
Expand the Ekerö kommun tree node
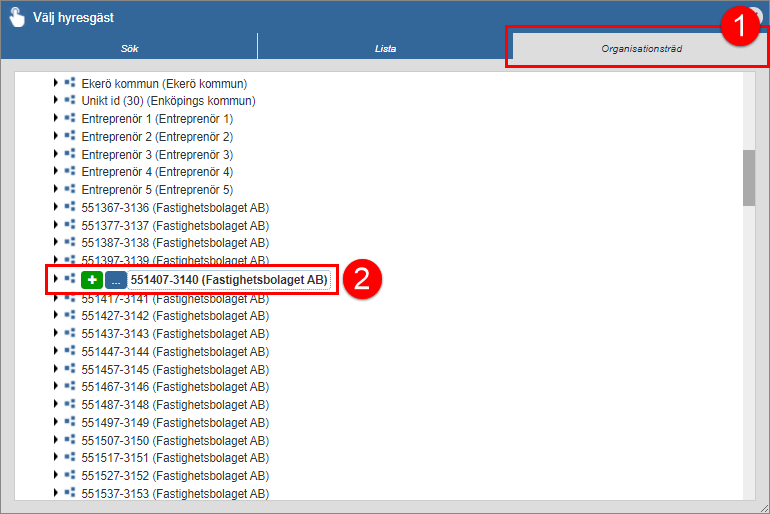56,83
